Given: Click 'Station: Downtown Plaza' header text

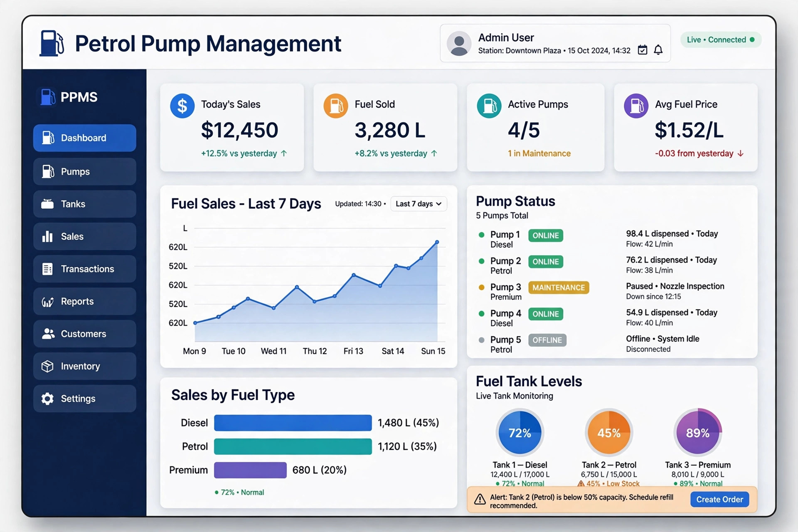Looking at the screenshot, I should (x=520, y=51).
